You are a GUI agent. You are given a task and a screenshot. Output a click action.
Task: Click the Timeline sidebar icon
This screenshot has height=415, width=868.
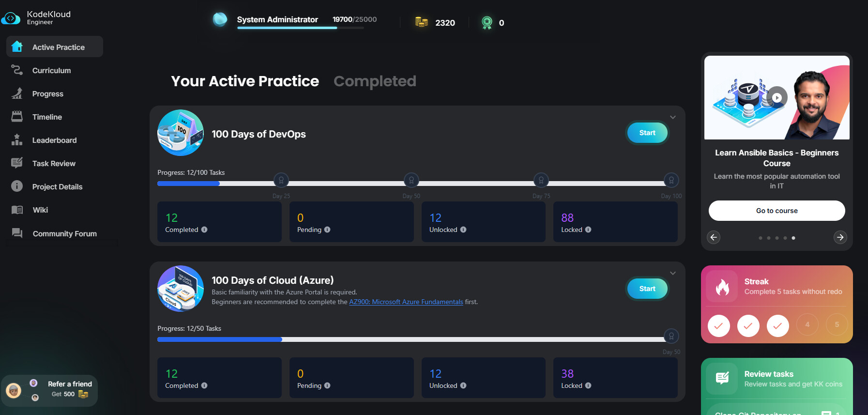17,117
